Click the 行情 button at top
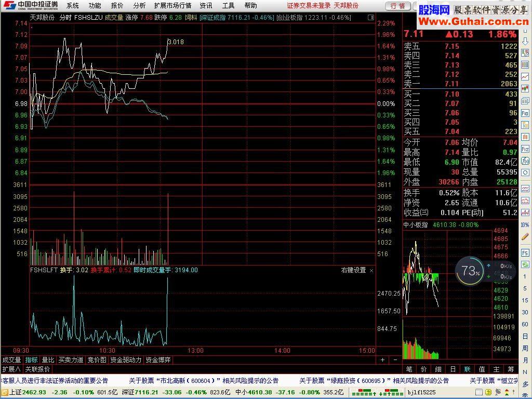This screenshot has height=399, width=532. point(398,6)
